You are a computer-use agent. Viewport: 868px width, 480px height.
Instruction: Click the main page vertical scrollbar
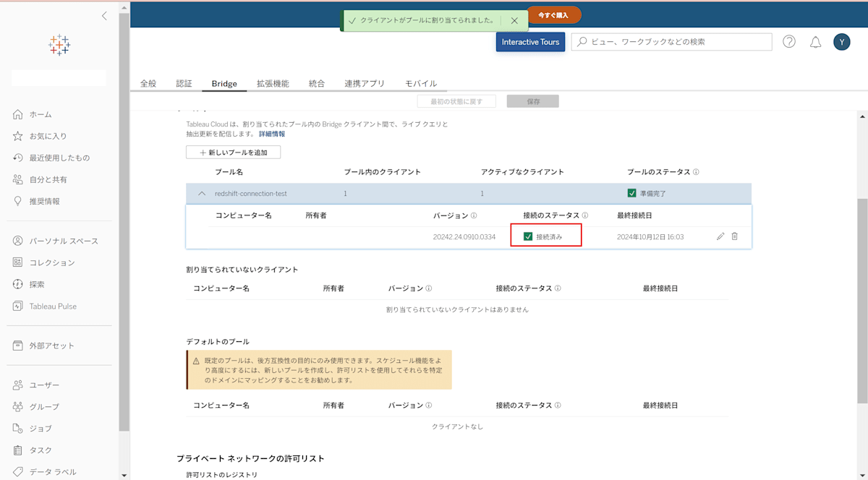pyautogui.click(x=862, y=300)
